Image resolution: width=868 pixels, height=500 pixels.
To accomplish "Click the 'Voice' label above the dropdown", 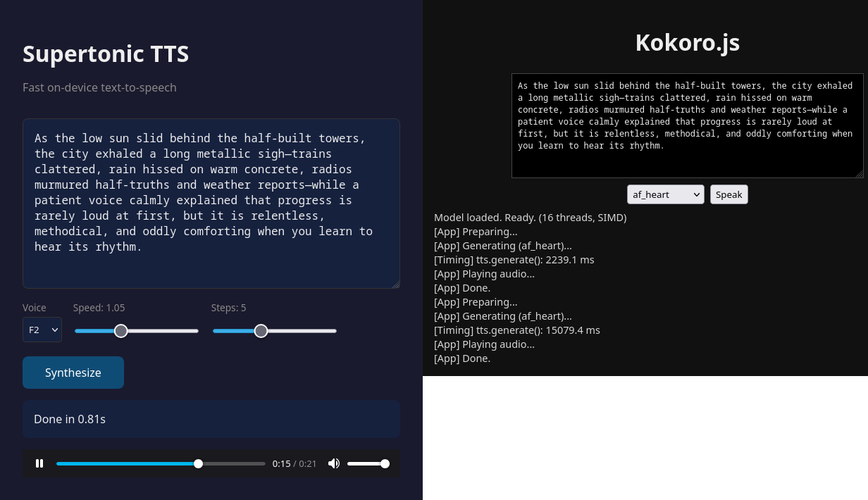I will click(35, 308).
